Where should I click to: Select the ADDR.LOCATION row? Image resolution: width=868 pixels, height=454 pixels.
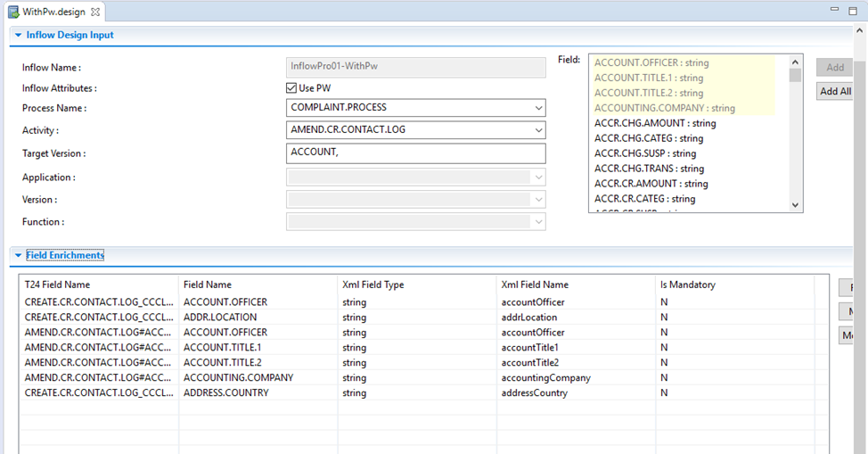[219, 317]
